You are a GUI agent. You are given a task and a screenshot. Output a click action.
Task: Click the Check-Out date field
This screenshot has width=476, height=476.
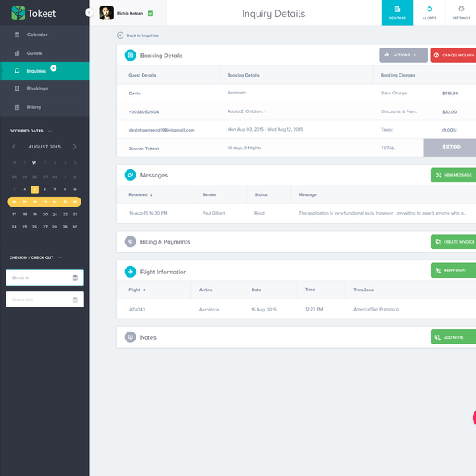[45, 299]
